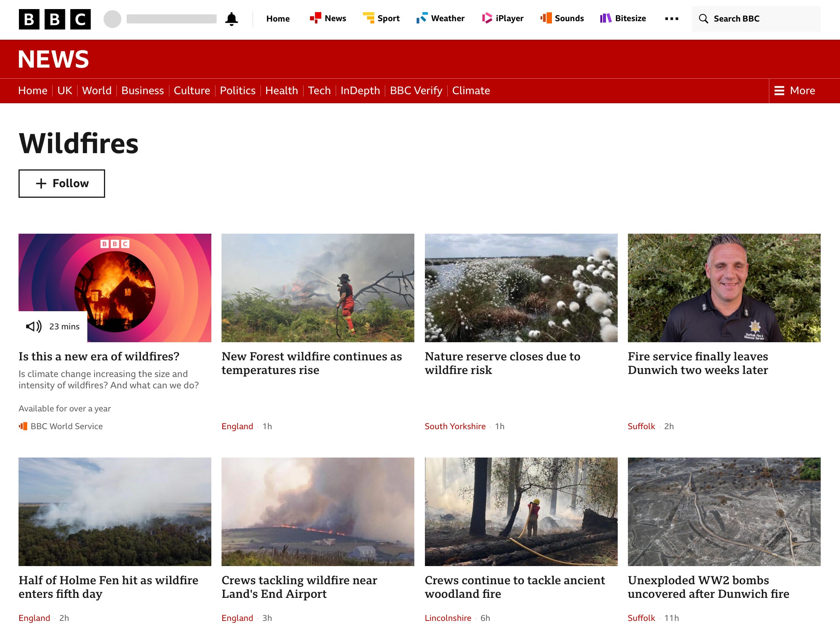The image size is (840, 633).
Task: Open the notifications bell
Action: pyautogui.click(x=231, y=19)
